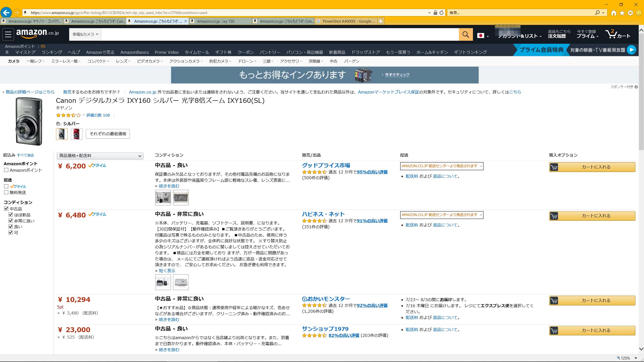Viewport: 644px width, 362px height.
Task: Uncheck the 良い condition checkbox
Action: (x=11, y=227)
